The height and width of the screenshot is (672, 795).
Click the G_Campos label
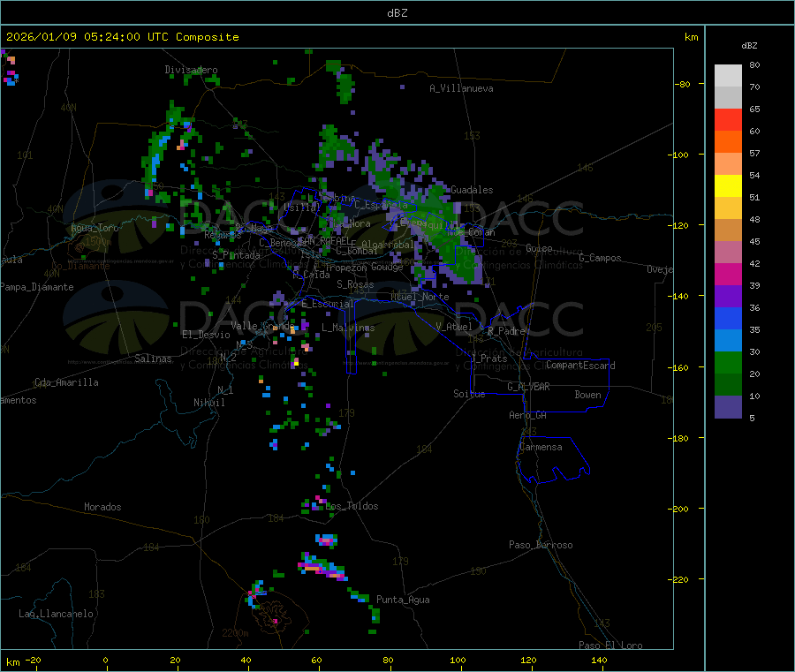pyautogui.click(x=600, y=258)
